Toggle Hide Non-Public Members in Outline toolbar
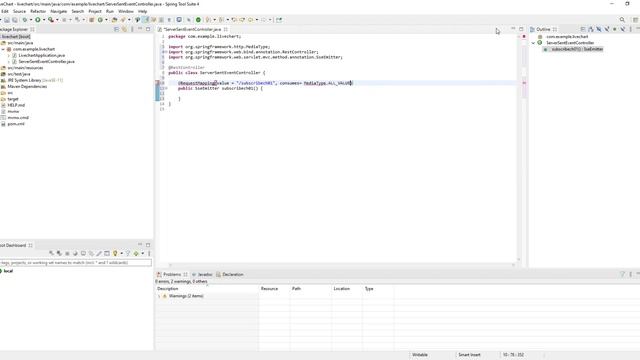Screen dimensions: 640x360 click(615, 29)
